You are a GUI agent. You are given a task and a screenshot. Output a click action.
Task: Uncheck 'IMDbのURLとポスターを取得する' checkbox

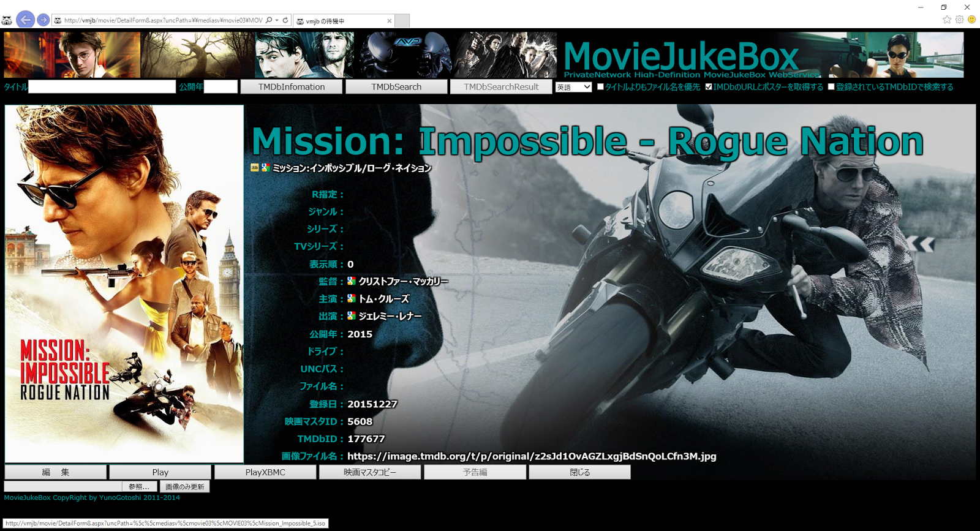(x=709, y=87)
